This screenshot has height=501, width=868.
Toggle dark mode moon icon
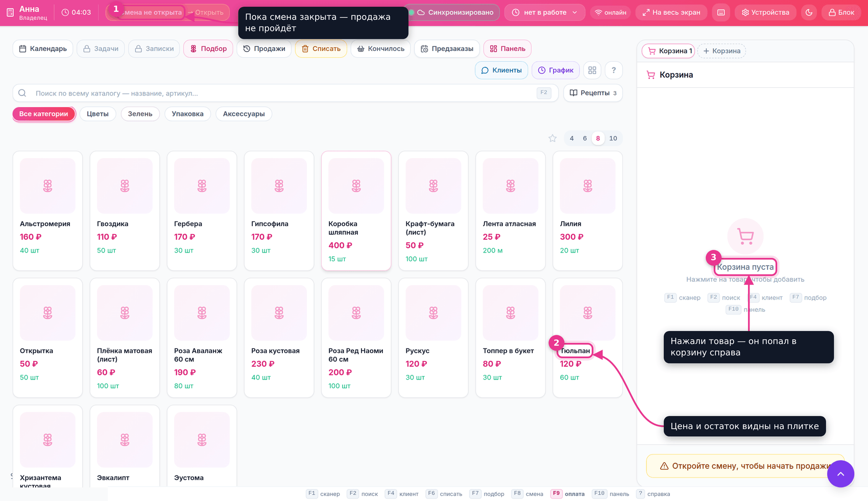tap(809, 12)
